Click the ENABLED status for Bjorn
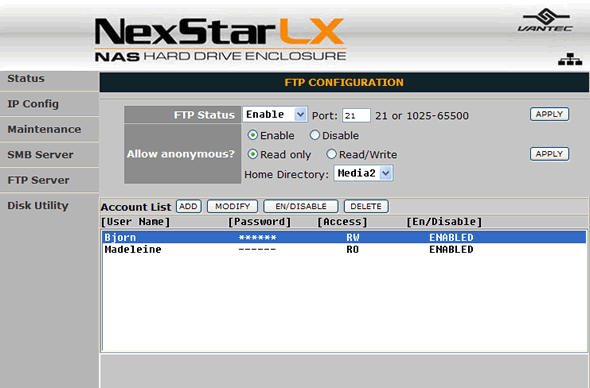Viewport: 590px width, 388px height. click(451, 237)
